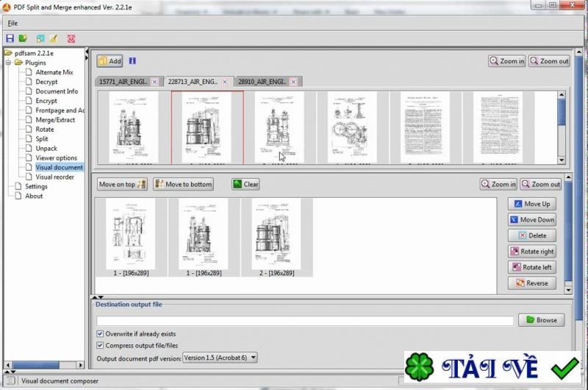The width and height of the screenshot is (588, 390).
Task: Switch to the 228713_AIR_ENG tab
Action: point(193,82)
